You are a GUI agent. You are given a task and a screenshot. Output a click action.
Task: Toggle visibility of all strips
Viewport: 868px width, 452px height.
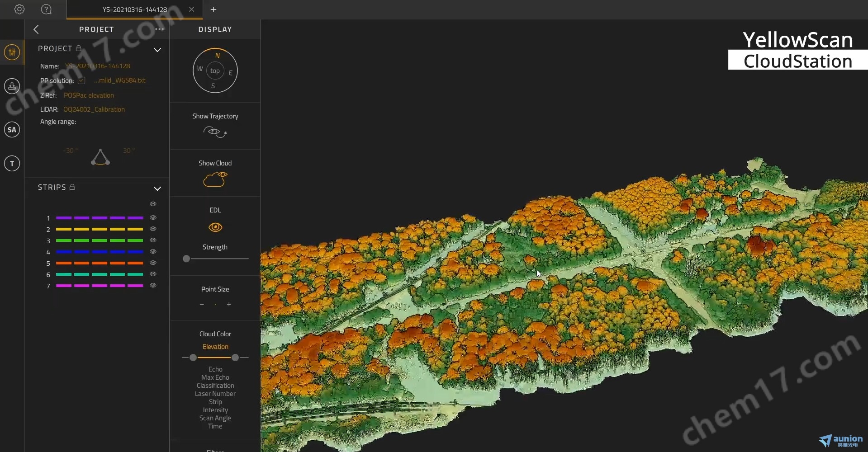[x=153, y=204]
